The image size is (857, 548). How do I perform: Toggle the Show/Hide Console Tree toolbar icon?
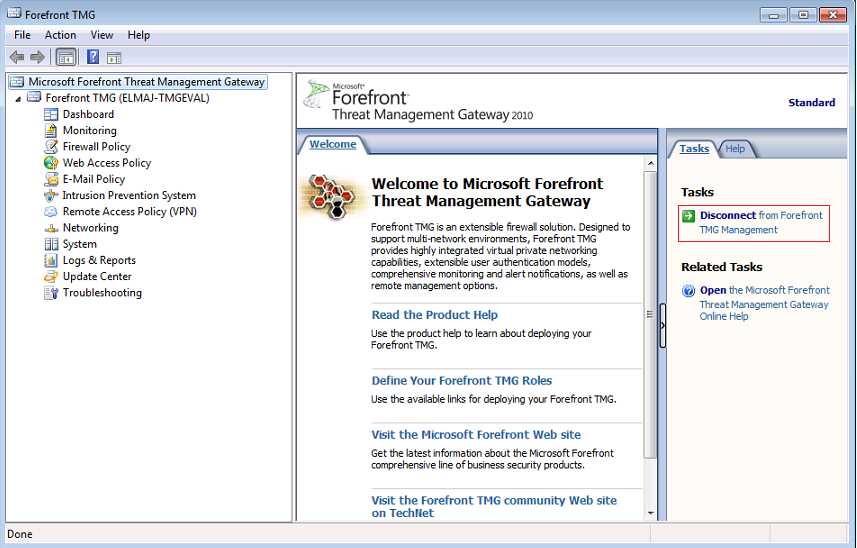(x=66, y=57)
